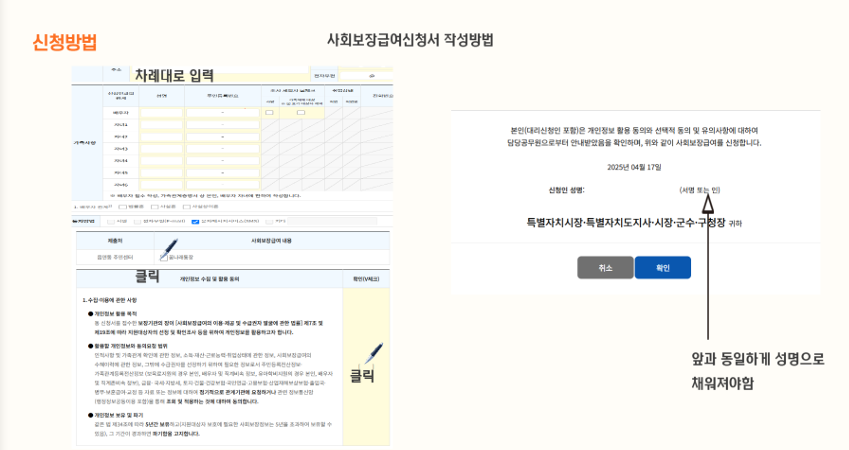Click the 가족사항 section label
The height and width of the screenshot is (450, 849).
click(x=85, y=142)
